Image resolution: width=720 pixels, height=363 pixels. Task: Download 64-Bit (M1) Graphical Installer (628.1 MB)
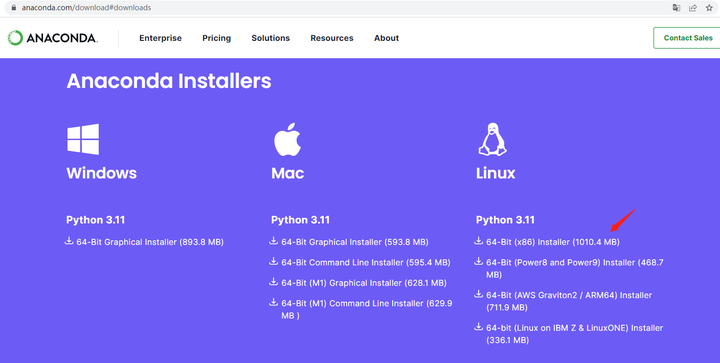(364, 283)
